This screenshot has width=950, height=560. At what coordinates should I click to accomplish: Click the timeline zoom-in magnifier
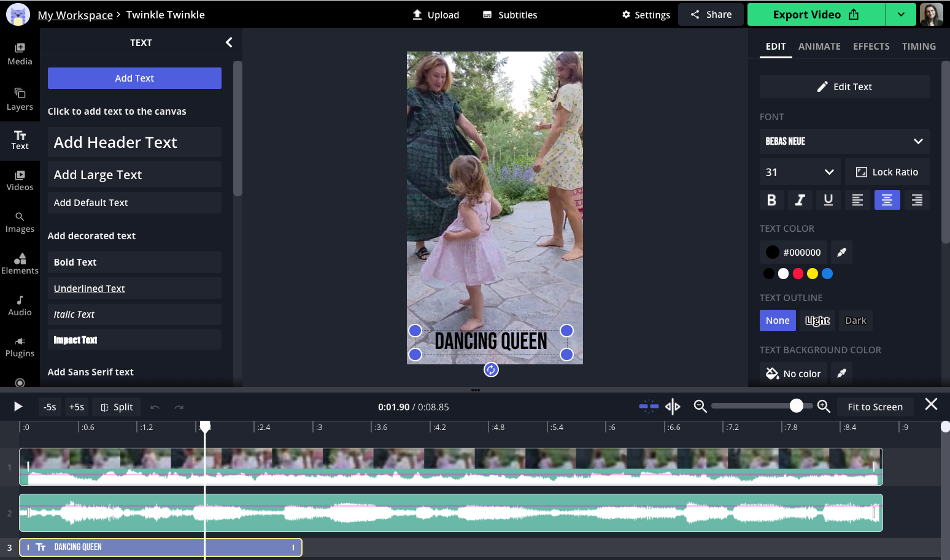pos(824,407)
